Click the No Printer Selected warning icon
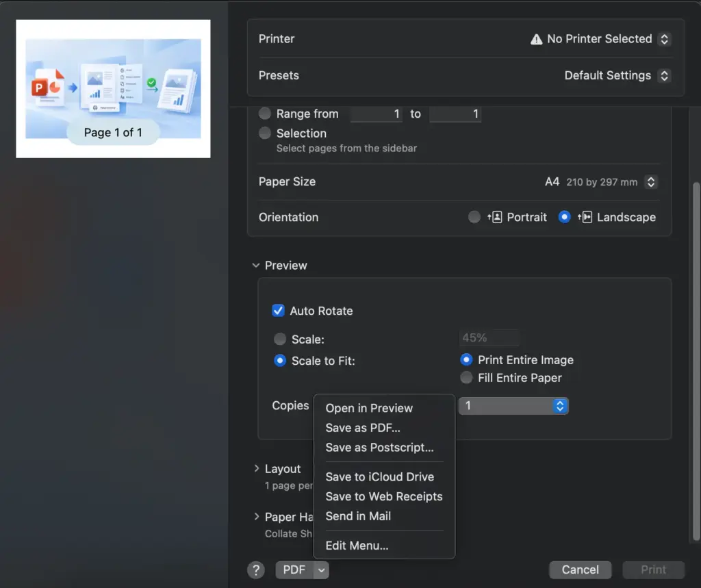Screen dimensions: 701x588 coord(536,39)
